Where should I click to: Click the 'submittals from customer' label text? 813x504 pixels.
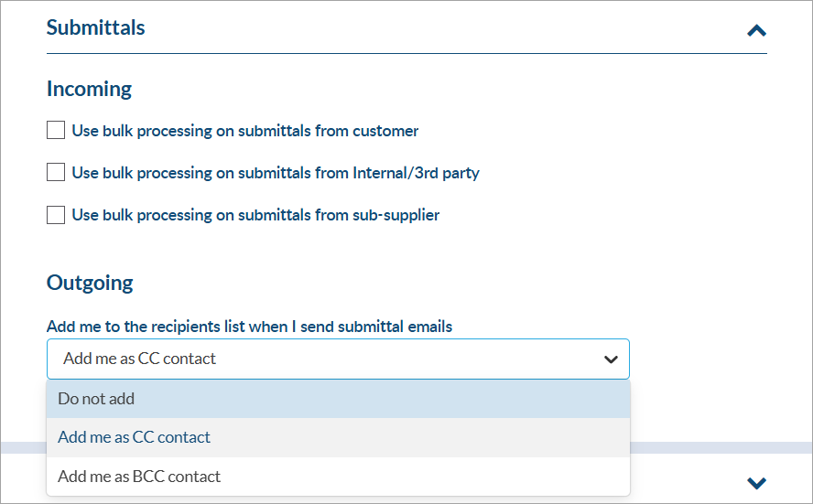tap(328, 131)
